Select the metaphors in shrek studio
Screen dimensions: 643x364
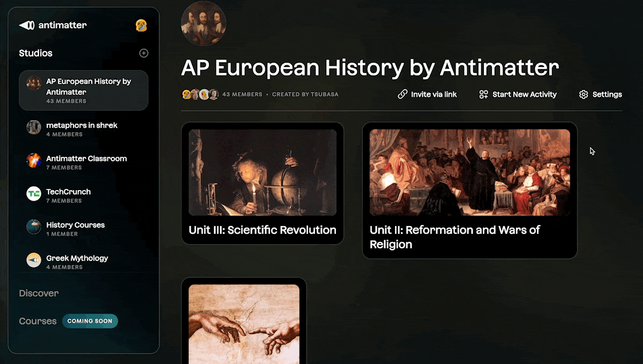point(84,127)
